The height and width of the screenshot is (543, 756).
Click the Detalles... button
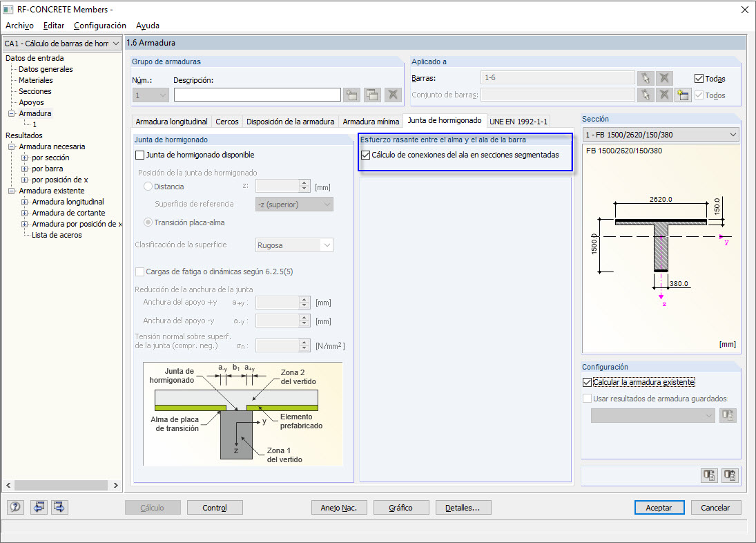(463, 508)
